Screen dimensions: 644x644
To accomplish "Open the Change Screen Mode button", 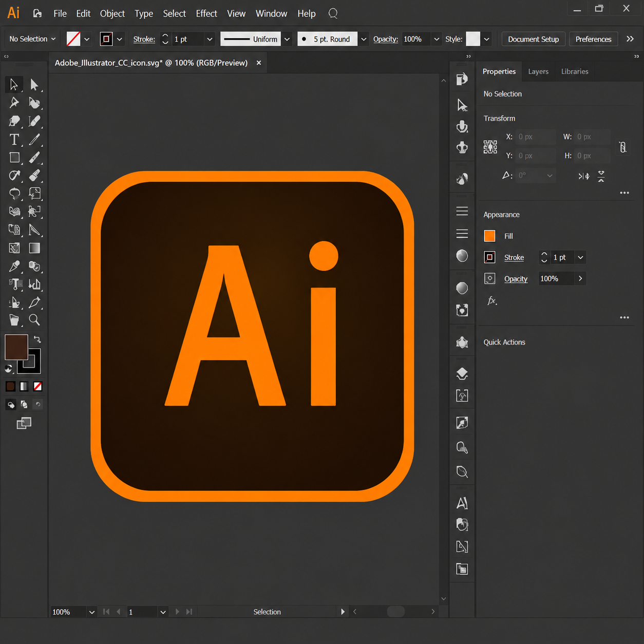I will point(24,423).
